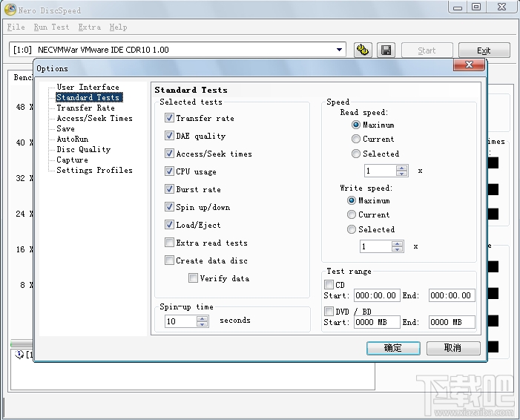Open Access/Seek Times options page

[x=94, y=118]
